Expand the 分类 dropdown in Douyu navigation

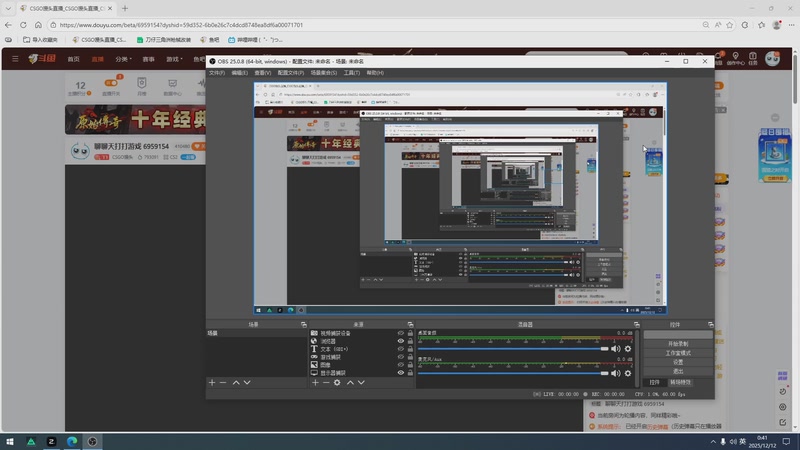pyautogui.click(x=123, y=59)
